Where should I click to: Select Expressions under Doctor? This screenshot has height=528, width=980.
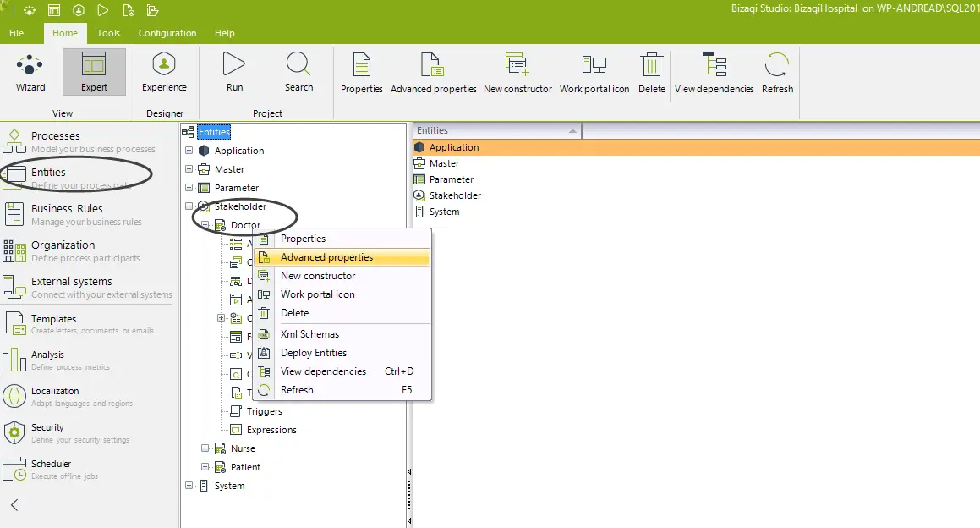pos(271,430)
